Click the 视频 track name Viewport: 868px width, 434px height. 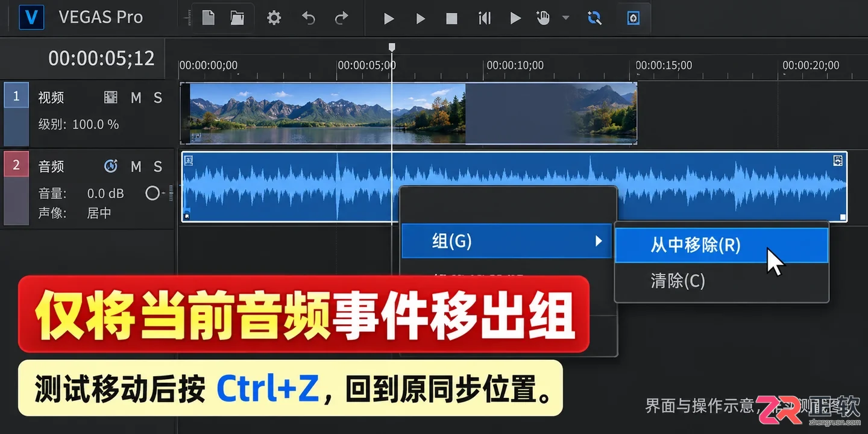click(x=51, y=98)
